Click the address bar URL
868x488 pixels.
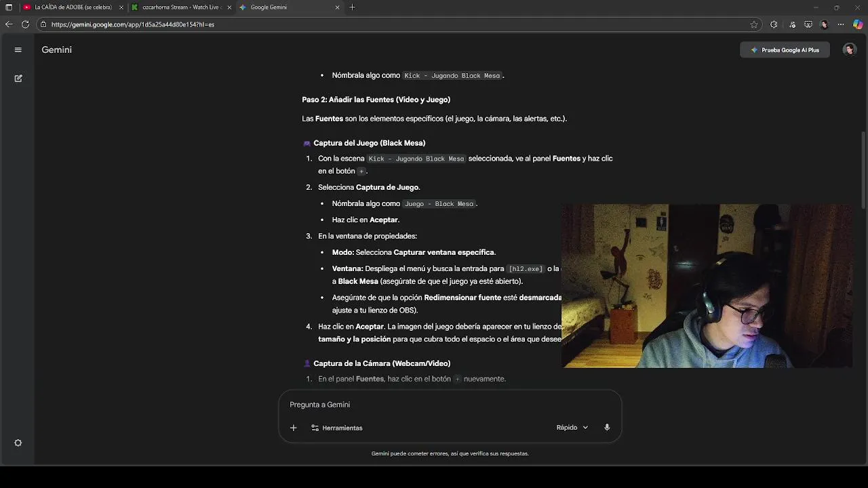[133, 24]
